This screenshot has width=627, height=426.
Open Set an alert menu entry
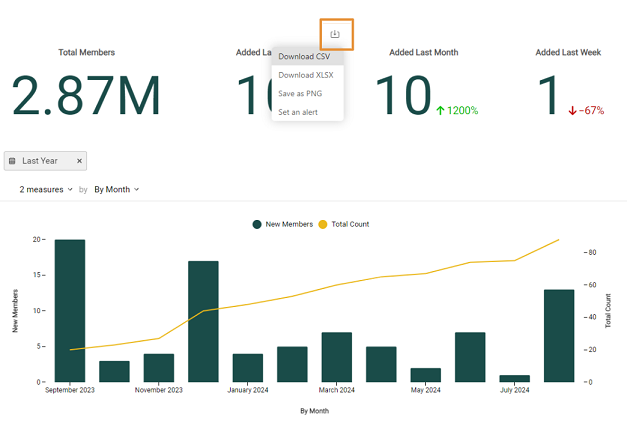[x=298, y=112]
